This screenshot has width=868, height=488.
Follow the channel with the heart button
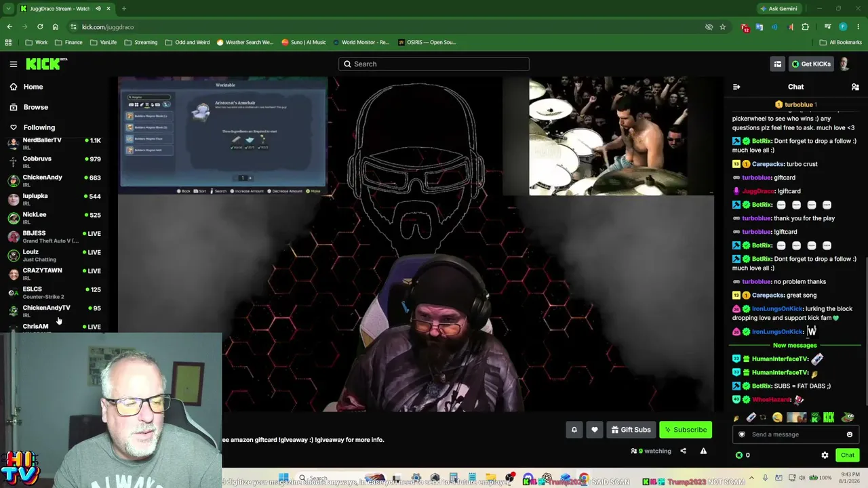[595, 430]
